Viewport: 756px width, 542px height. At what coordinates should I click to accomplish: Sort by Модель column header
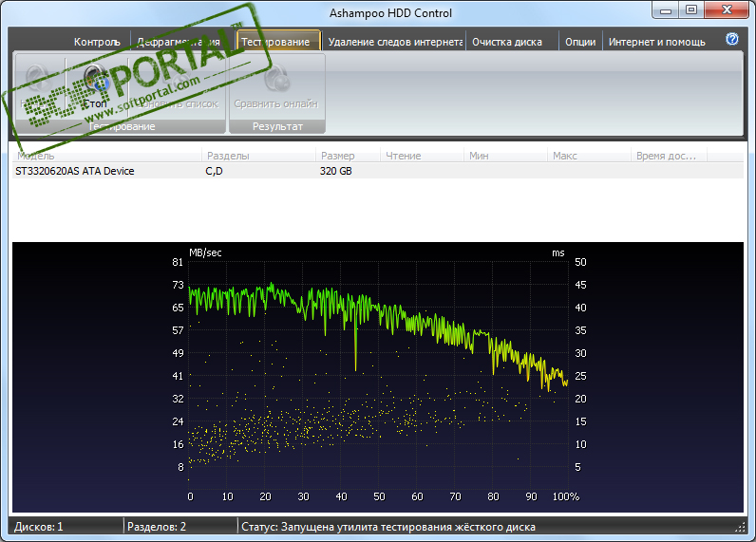[106, 156]
